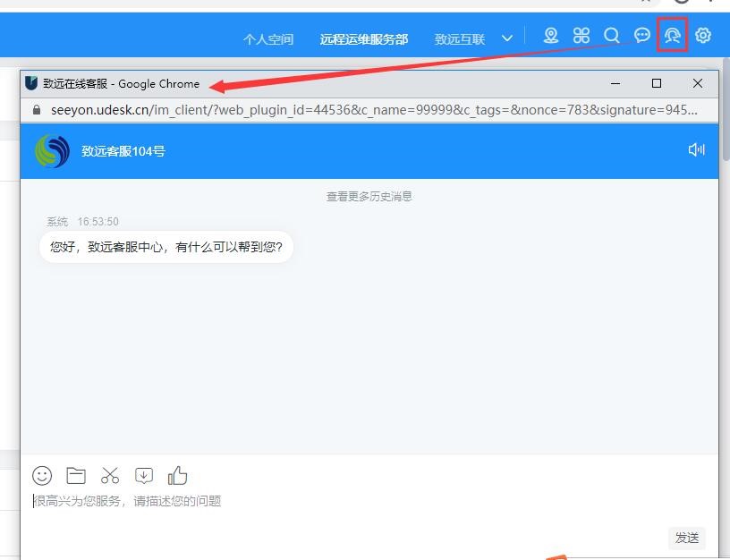The image size is (730, 560).
Task: Open the online customer service headset icon
Action: point(672,35)
